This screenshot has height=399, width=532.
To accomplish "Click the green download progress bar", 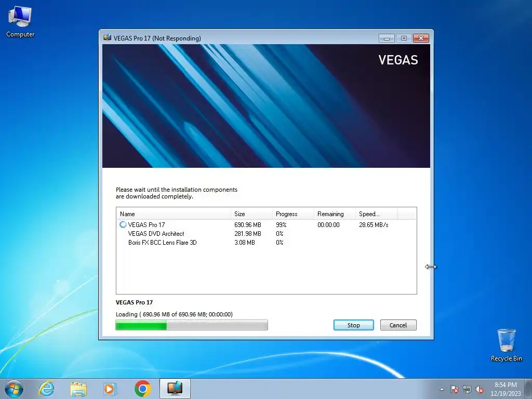I will pyautogui.click(x=192, y=325).
